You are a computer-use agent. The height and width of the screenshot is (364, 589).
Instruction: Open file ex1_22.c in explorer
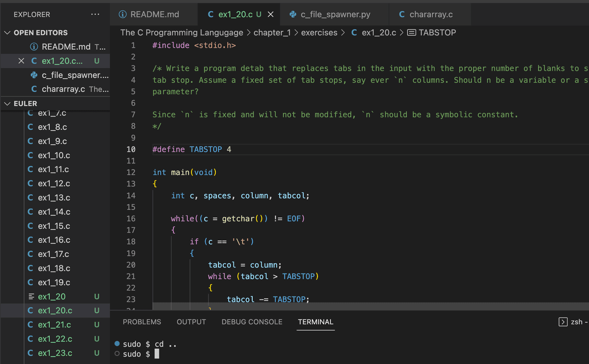55,339
